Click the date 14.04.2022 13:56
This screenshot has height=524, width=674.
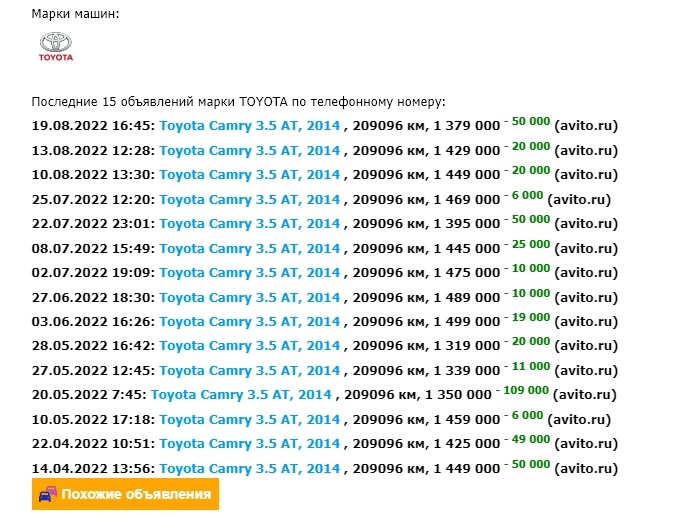point(93,469)
